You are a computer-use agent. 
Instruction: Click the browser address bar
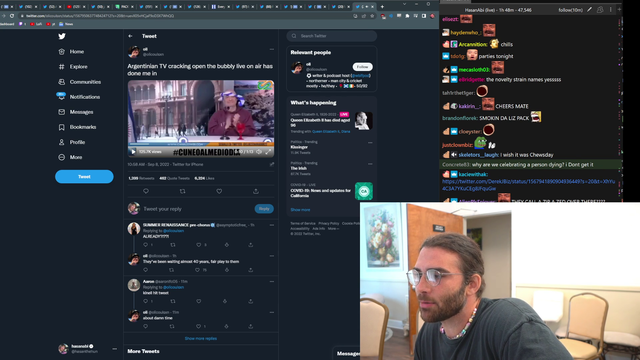pyautogui.click(x=184, y=16)
